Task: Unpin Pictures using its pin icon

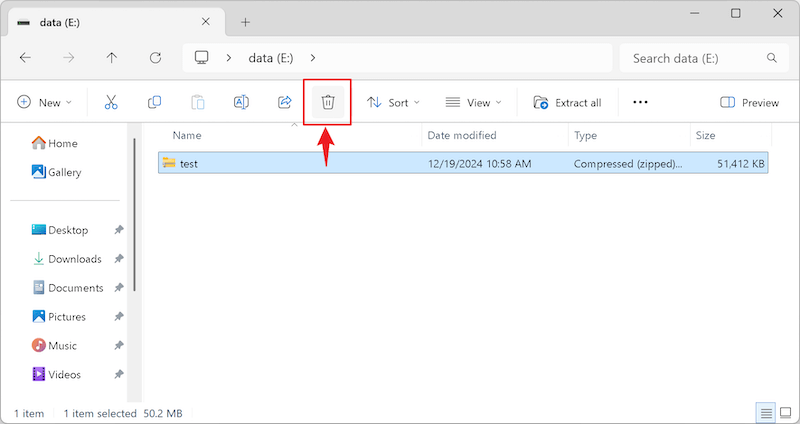Action: pos(119,316)
